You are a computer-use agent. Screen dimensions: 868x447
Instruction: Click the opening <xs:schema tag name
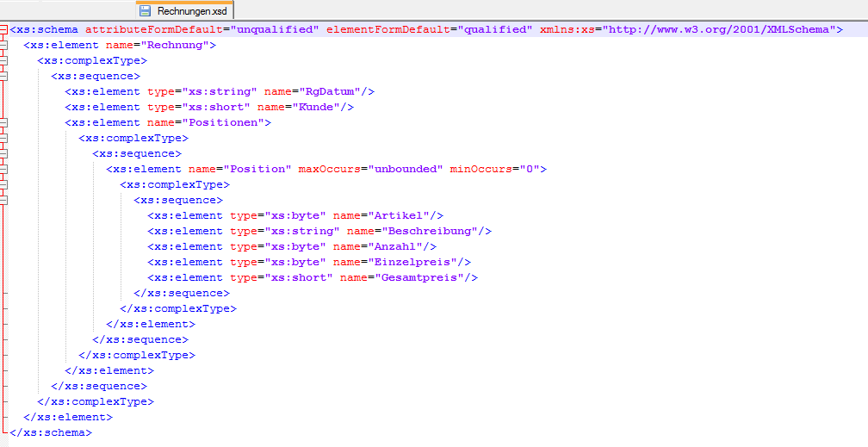[44, 29]
